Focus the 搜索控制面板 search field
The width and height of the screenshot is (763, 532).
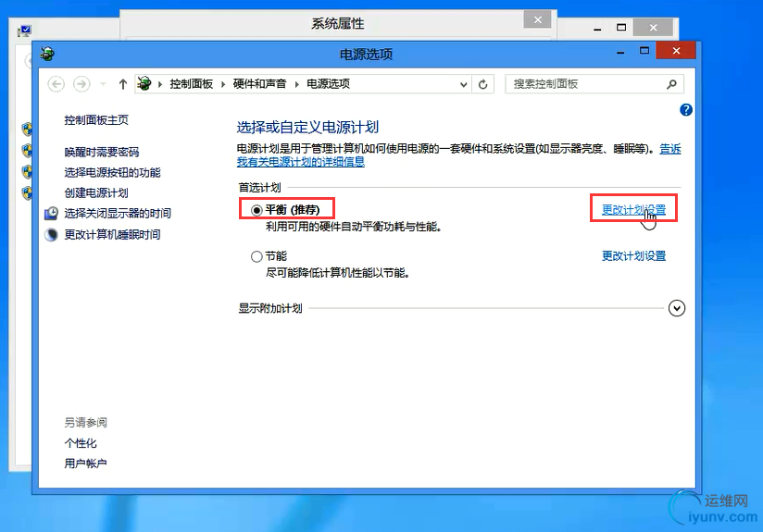[x=594, y=84]
